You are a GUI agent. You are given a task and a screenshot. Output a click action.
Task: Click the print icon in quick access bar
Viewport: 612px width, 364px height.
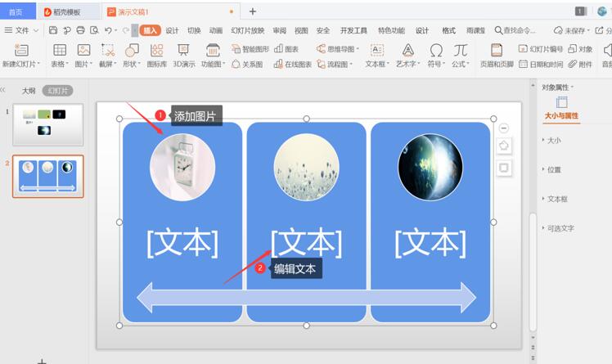[x=80, y=30]
